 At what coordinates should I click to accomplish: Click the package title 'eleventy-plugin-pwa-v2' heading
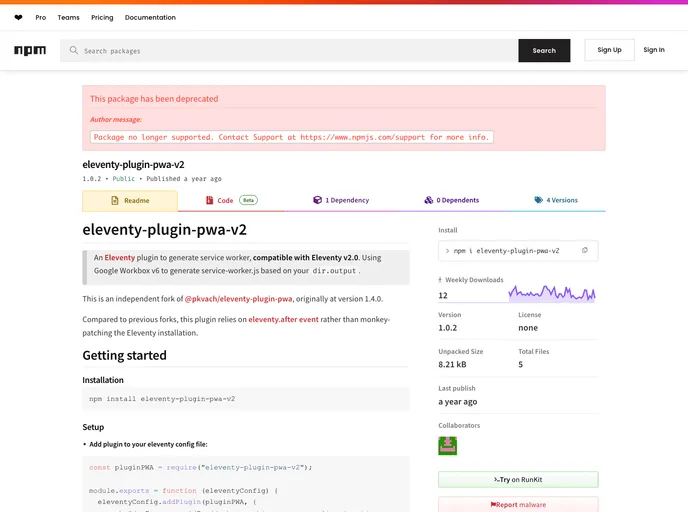click(165, 229)
